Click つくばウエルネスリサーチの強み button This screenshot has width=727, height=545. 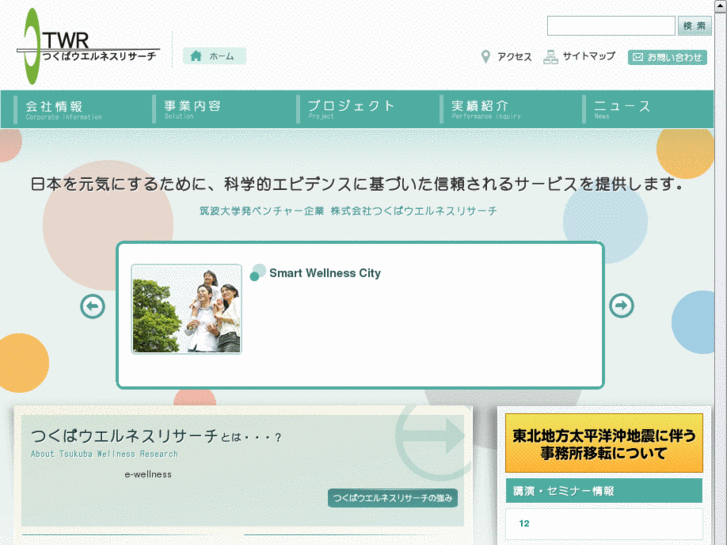(392, 498)
